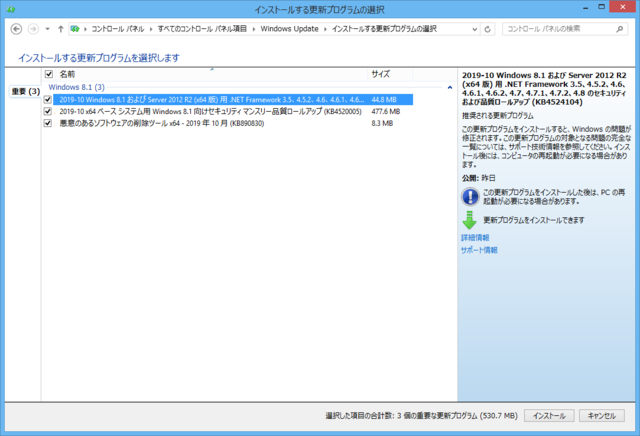Select the 2019-10 .NET Framework update row

click(x=233, y=100)
